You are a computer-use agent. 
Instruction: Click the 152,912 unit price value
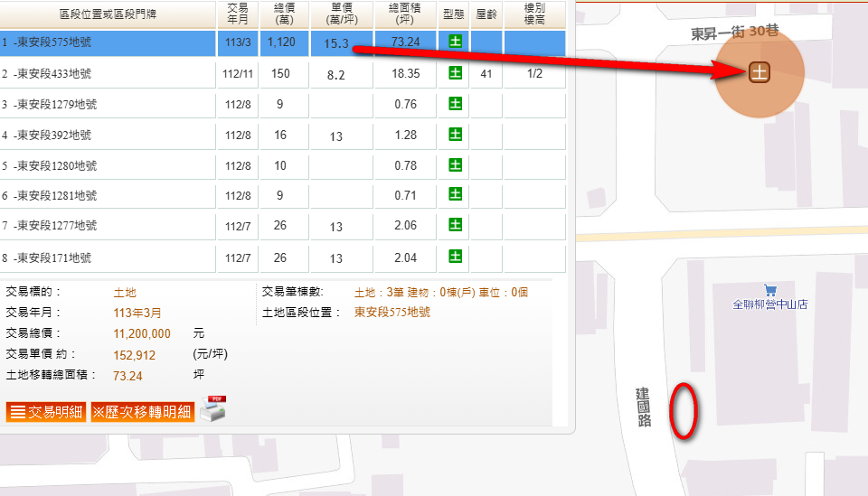coord(134,356)
